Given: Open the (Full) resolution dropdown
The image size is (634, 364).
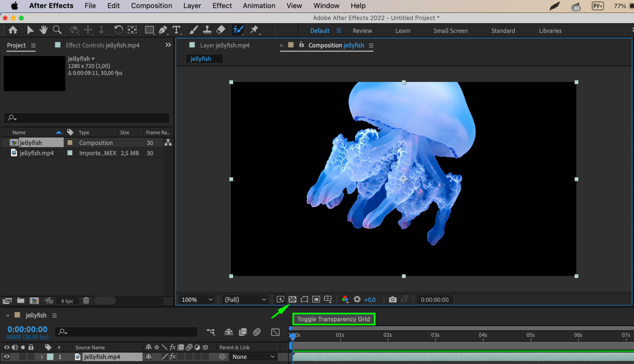Looking at the screenshot, I should 245,299.
